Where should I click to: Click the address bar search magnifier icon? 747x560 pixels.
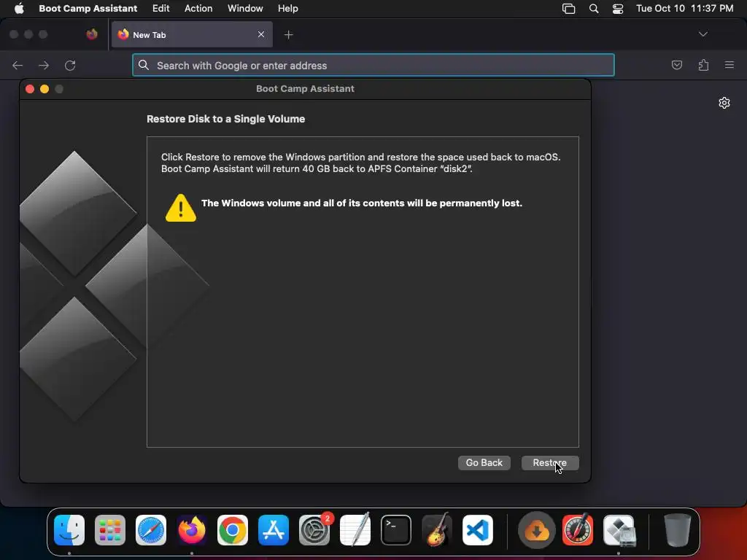(144, 65)
